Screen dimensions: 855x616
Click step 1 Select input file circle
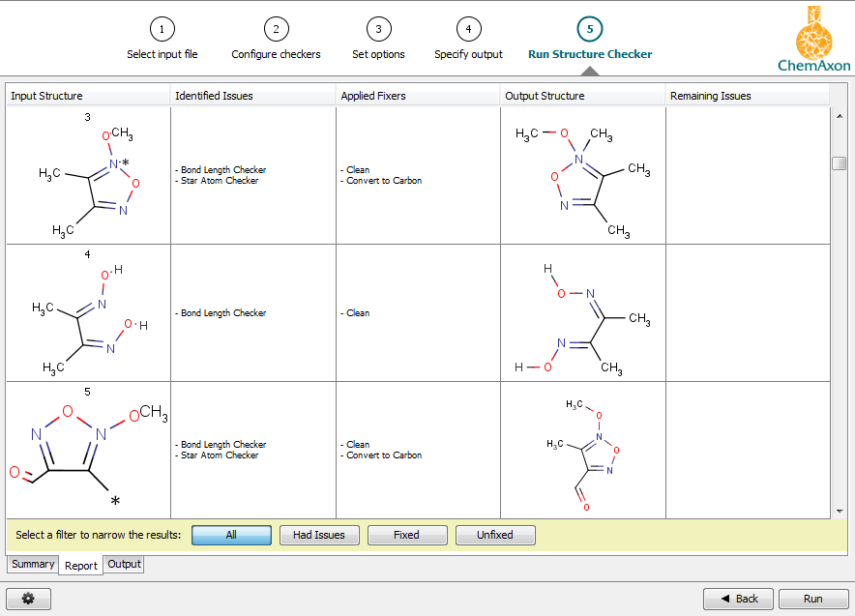point(162,28)
